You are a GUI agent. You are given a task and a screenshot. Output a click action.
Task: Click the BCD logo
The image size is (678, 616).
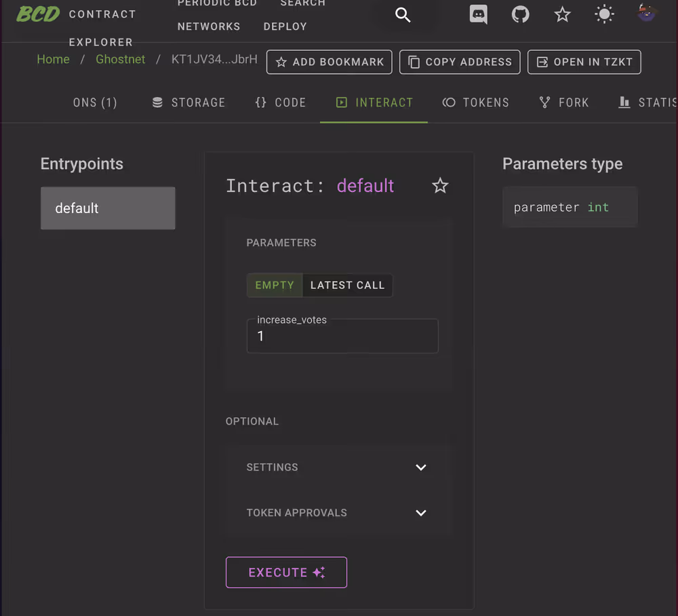[38, 14]
